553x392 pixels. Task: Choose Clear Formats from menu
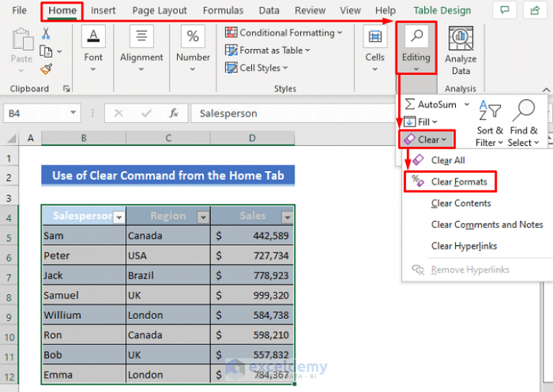(450, 182)
